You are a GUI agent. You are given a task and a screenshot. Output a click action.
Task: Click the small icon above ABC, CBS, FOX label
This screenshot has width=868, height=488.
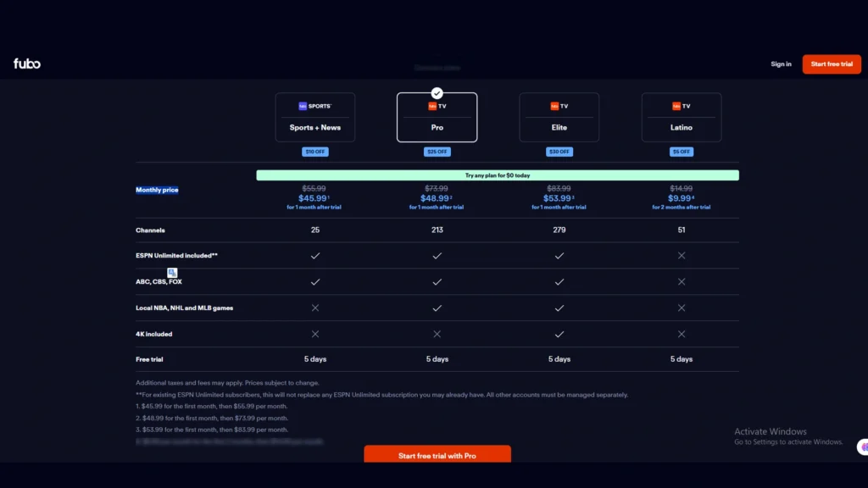pos(172,273)
